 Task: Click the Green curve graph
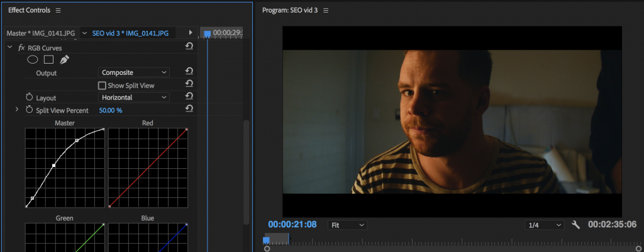[x=65, y=237]
